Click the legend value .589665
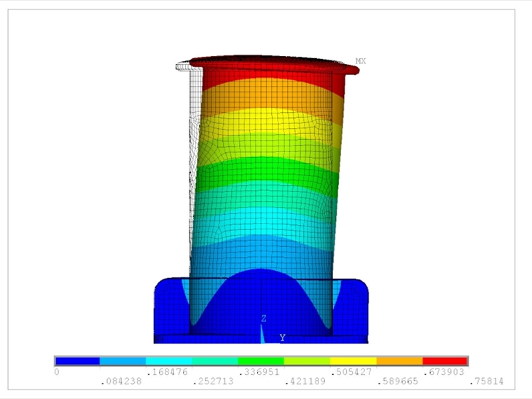Screen dimensions: 532x399 coord(398,382)
